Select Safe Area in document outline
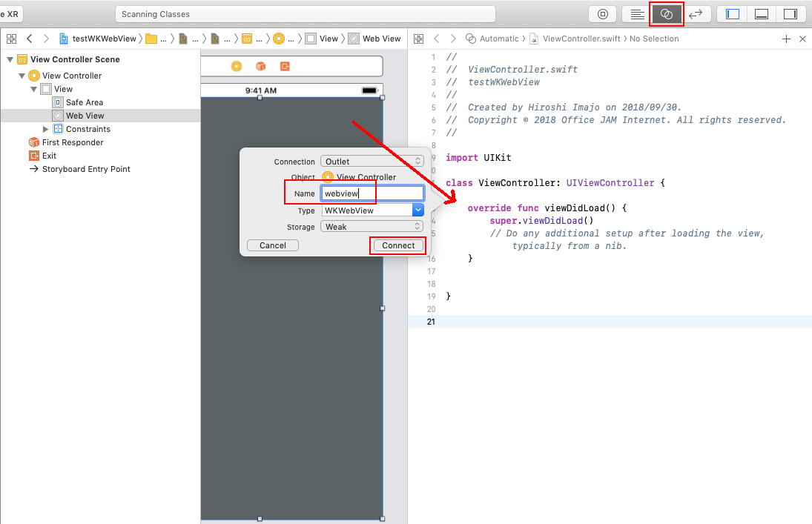Image resolution: width=812 pixels, height=524 pixels. pos(84,102)
